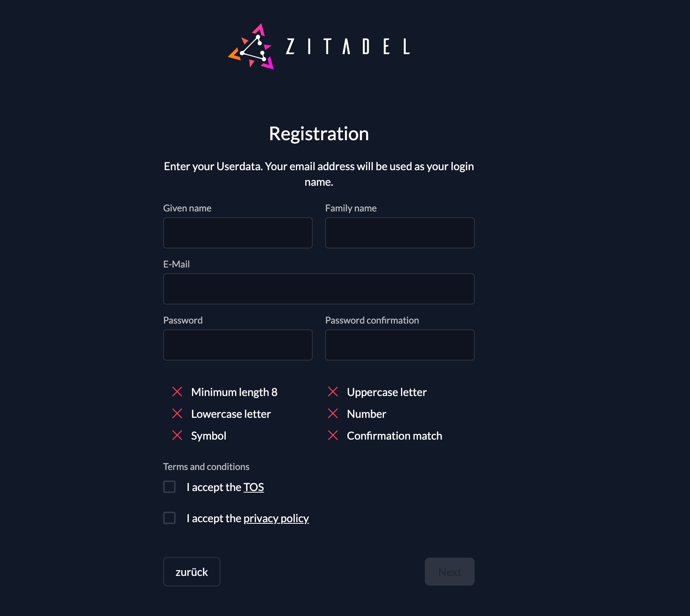The image size is (690, 616).
Task: Check the I accept the TOS checkbox
Action: pos(169,487)
